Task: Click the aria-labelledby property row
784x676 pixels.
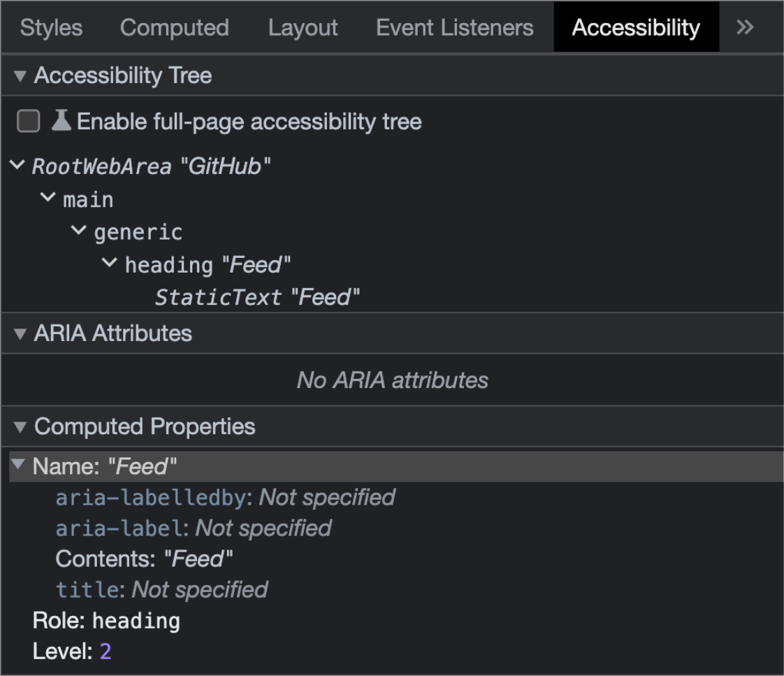Action: (225, 497)
